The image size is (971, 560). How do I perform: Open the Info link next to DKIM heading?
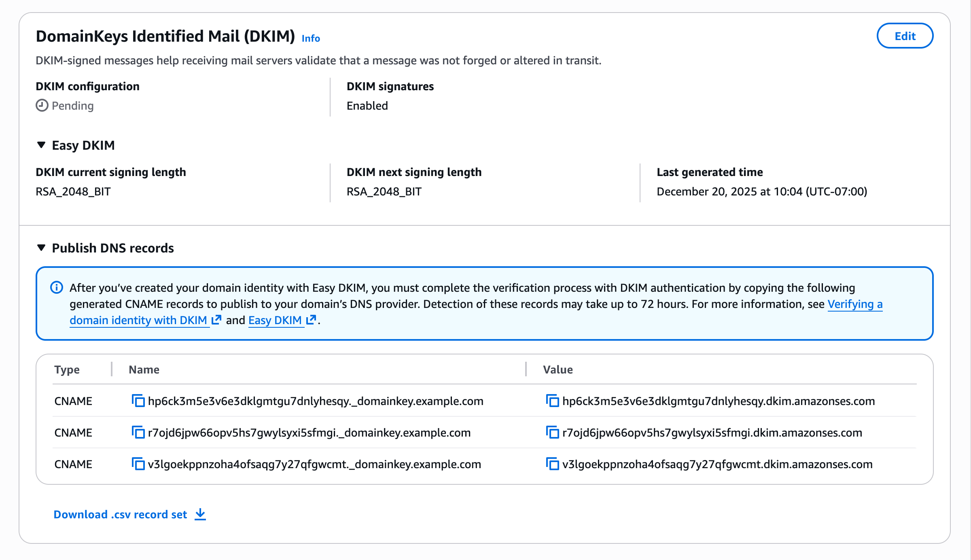[311, 38]
